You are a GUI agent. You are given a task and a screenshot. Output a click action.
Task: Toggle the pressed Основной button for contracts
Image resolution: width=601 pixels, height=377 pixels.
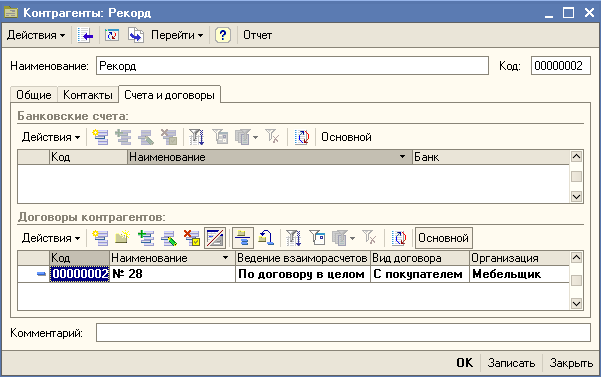click(x=444, y=238)
